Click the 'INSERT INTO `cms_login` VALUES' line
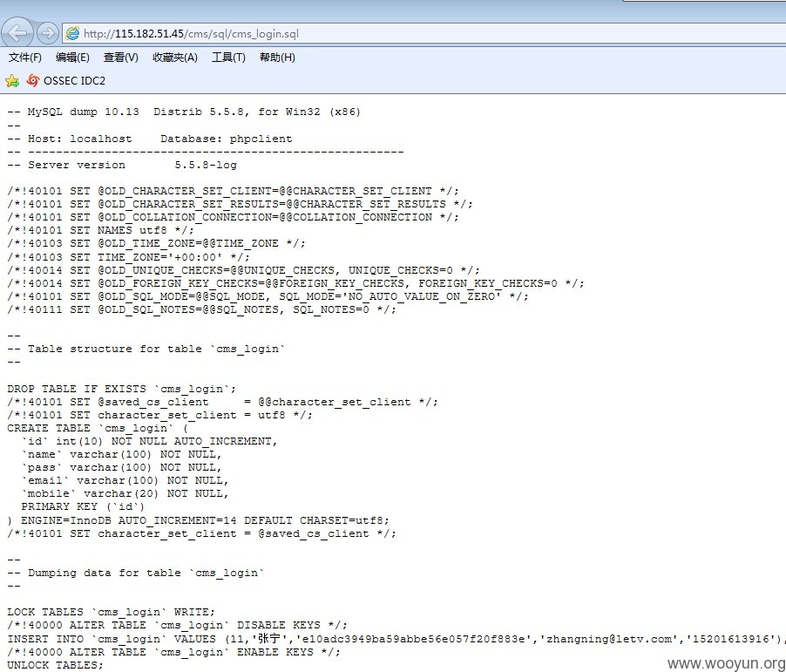 [396, 639]
